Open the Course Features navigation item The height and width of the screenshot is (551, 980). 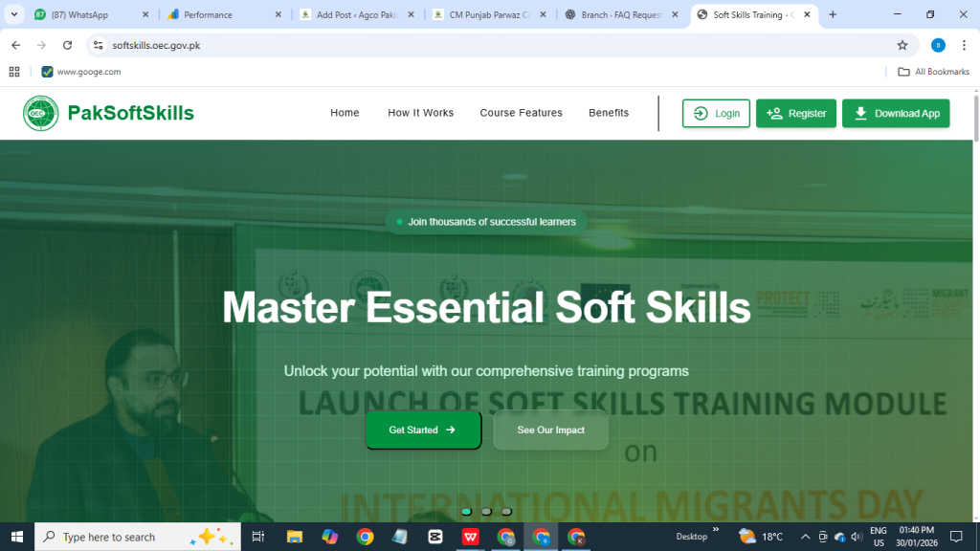[x=521, y=113]
